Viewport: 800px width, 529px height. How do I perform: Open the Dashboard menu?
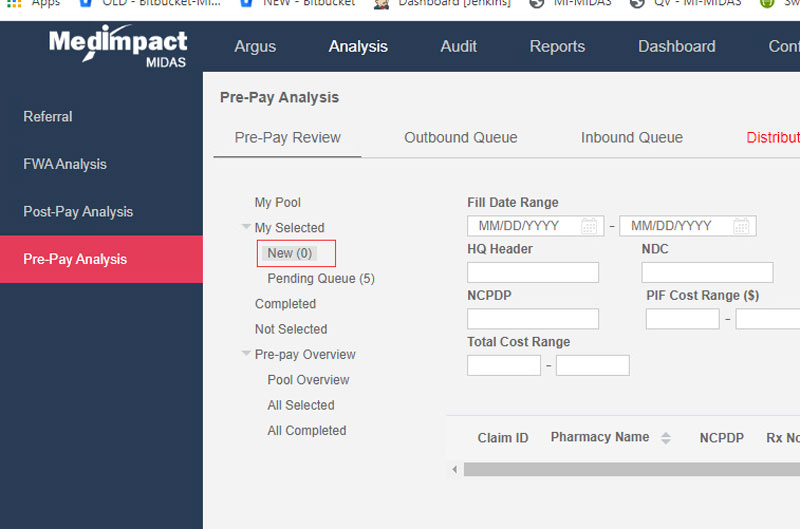point(677,46)
